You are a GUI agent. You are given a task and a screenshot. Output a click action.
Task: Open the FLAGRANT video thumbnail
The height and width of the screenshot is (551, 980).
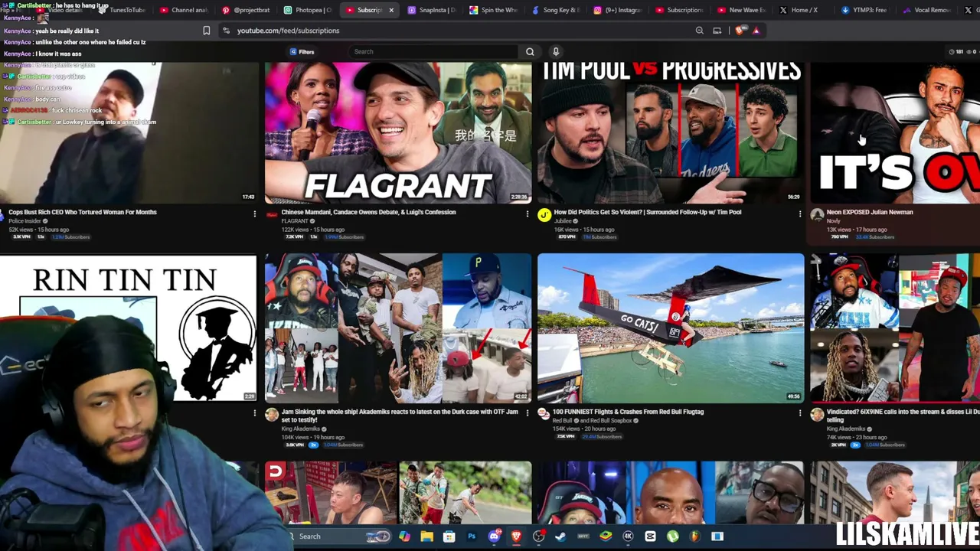(398, 132)
